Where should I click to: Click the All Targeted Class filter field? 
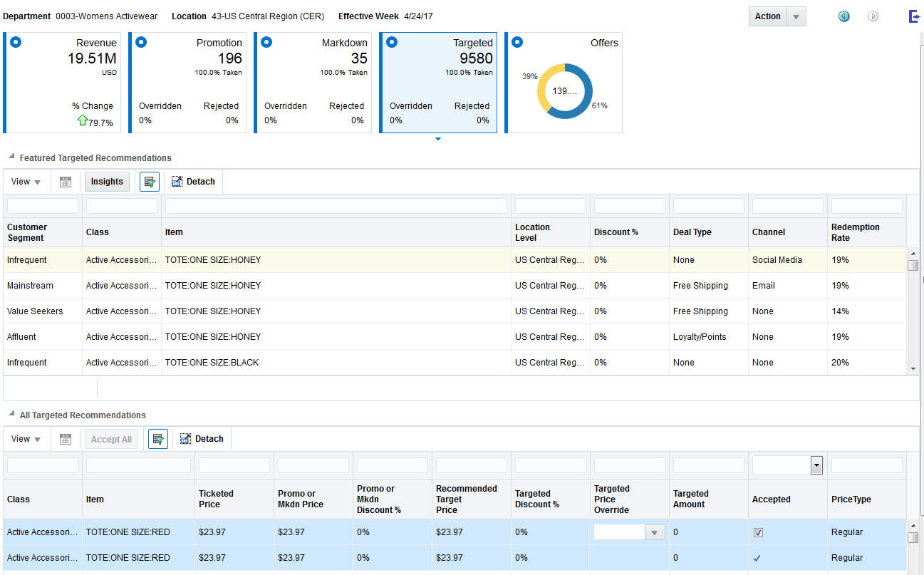[43, 465]
